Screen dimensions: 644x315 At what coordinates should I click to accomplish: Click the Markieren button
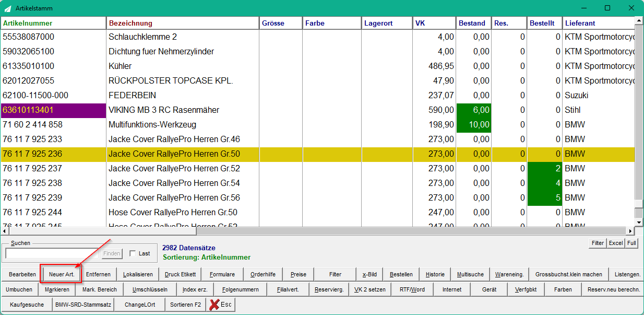57,289
